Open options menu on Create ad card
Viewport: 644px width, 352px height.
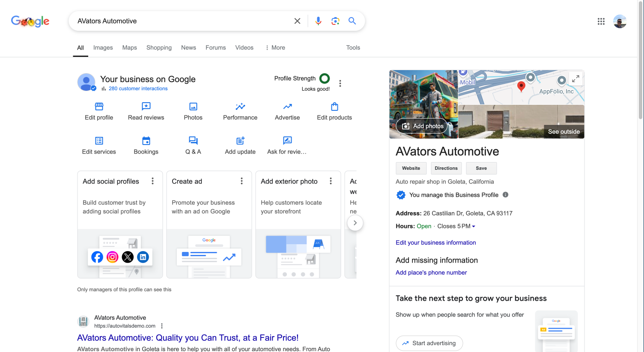pos(241,181)
